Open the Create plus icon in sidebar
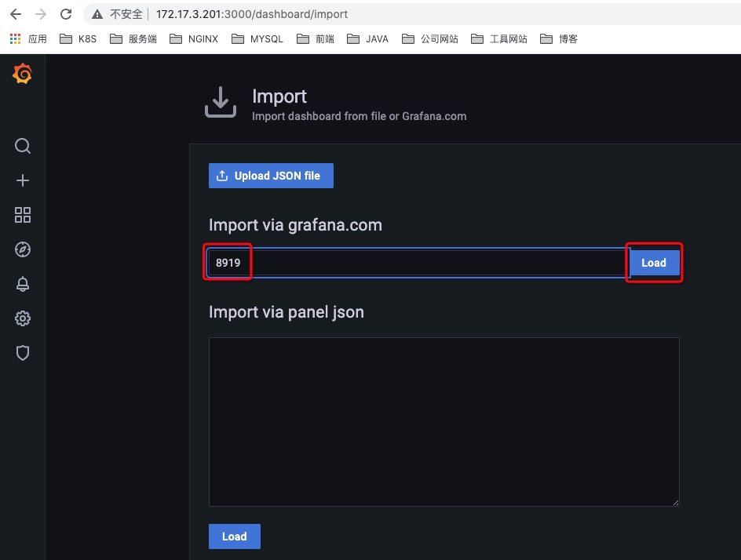Viewport: 741px width, 560px height. point(22,180)
